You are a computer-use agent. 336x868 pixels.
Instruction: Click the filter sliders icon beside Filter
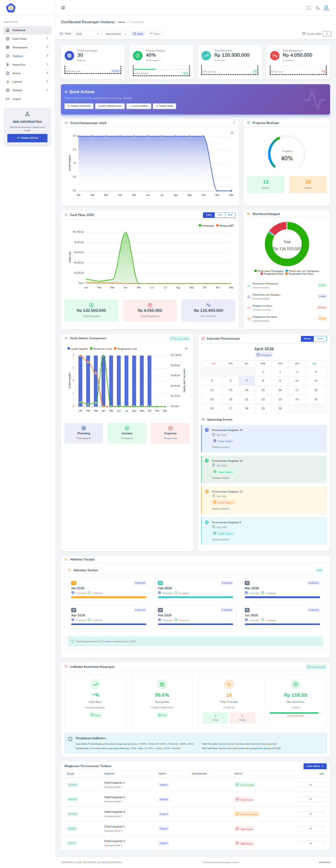(61, 34)
